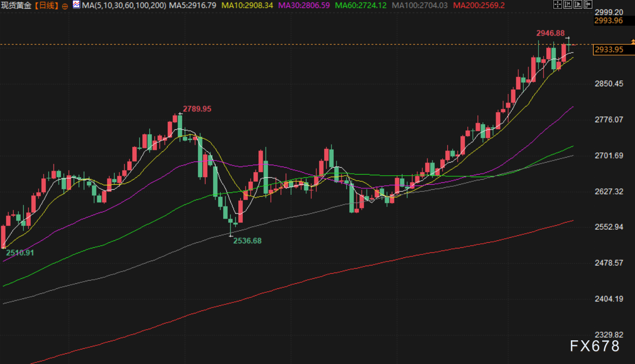Click the 现货黄金 instrument name
635x364 pixels.
pyautogui.click(x=16, y=6)
